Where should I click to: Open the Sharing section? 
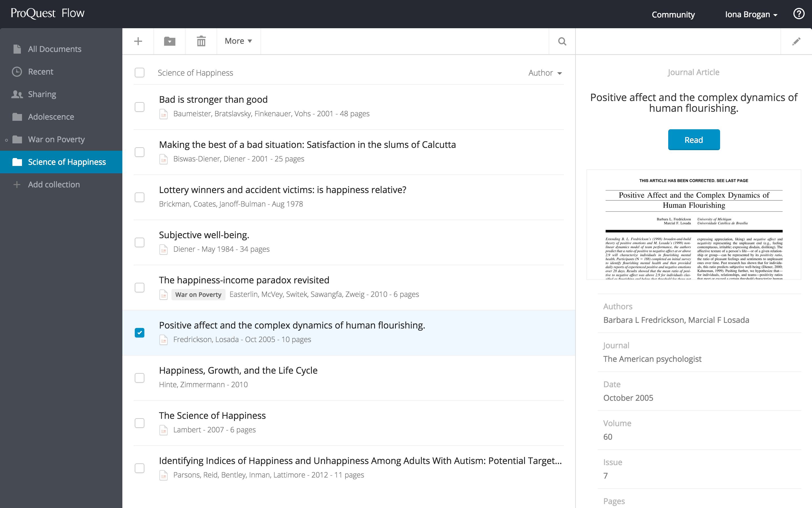point(61,94)
